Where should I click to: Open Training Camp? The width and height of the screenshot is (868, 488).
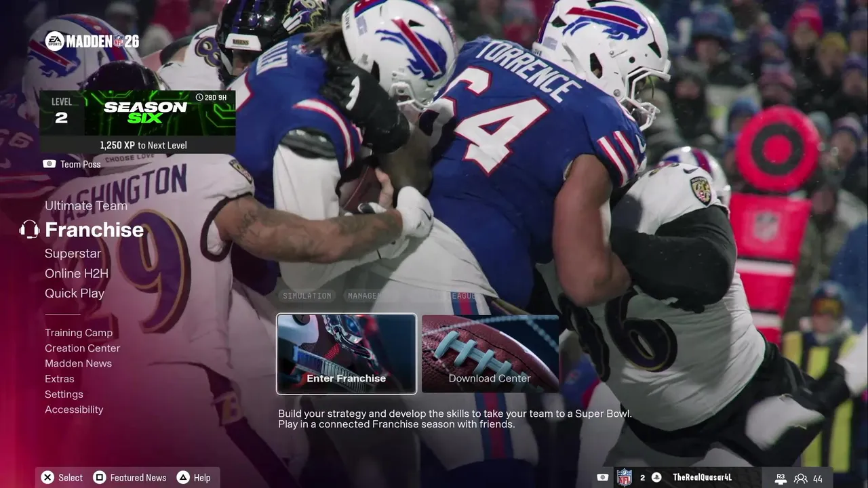[79, 333]
